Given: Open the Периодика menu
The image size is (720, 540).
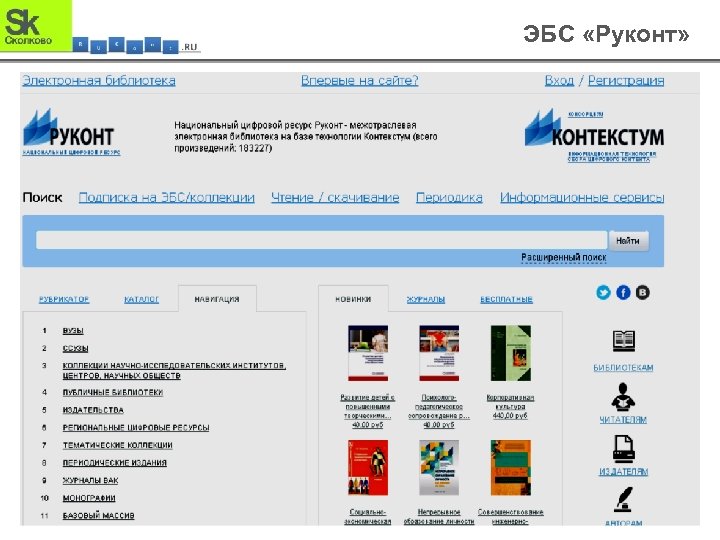Looking at the screenshot, I should click(x=449, y=197).
